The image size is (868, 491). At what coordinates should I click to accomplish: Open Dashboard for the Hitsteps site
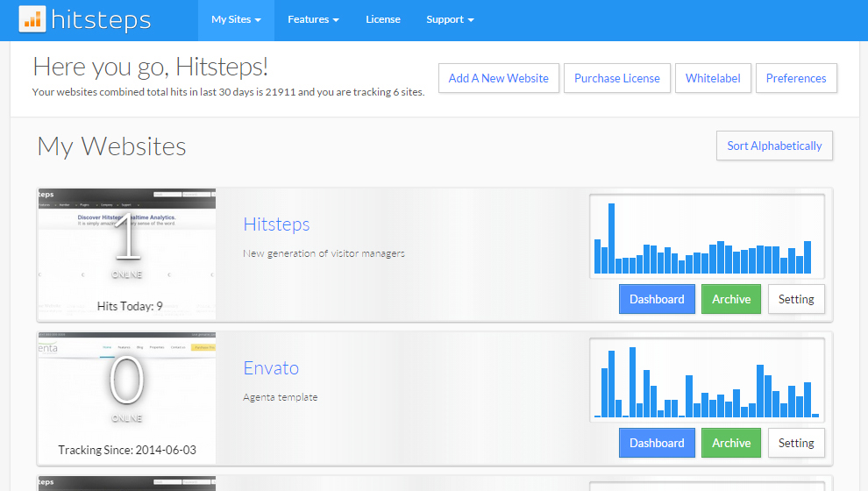tap(657, 299)
